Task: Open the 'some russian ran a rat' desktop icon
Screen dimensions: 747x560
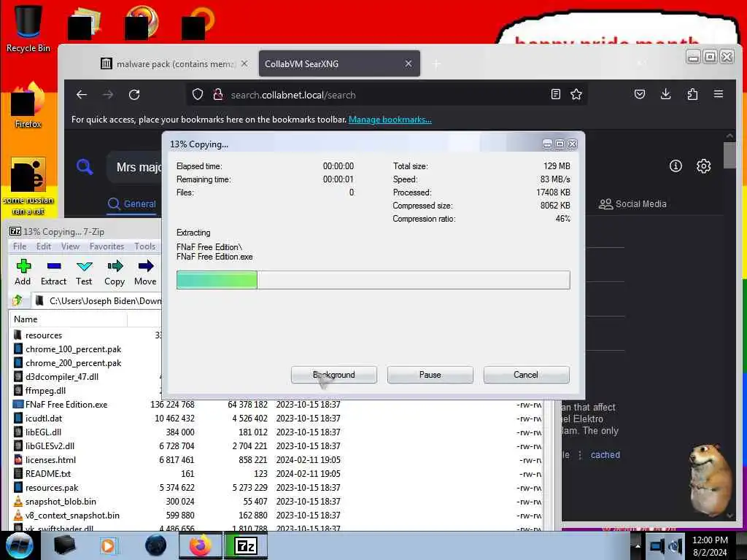Action: click(x=28, y=186)
